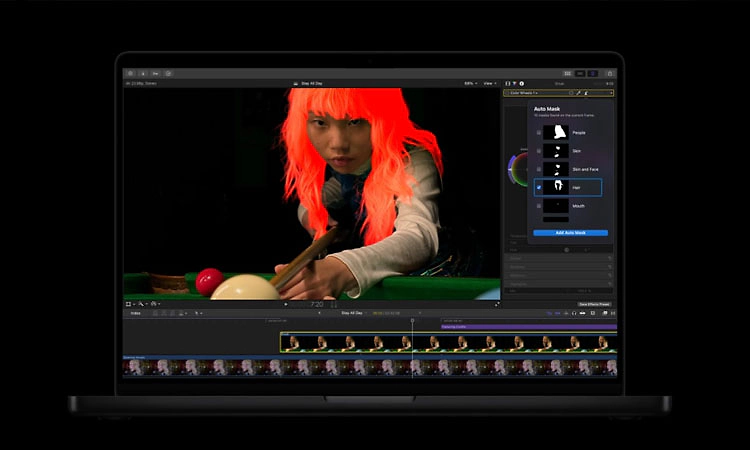Click the Share export icon in toolbar
750x450 pixels.
610,74
